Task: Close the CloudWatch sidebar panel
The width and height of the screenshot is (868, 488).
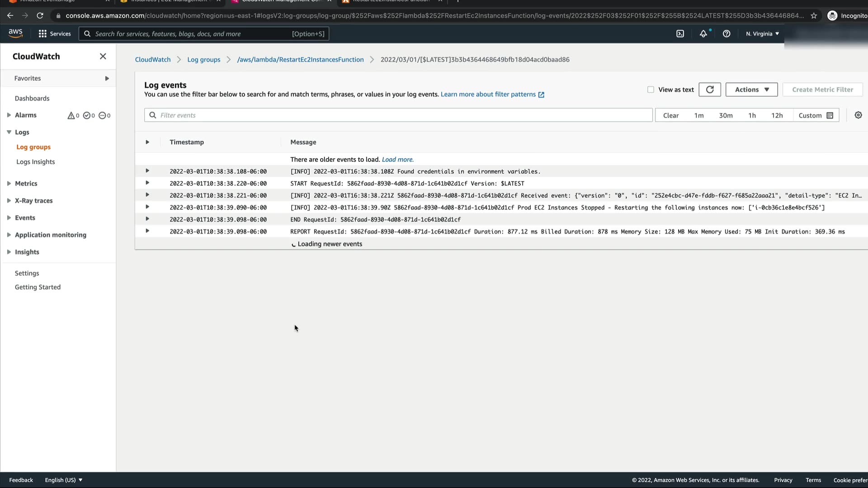Action: 103,56
